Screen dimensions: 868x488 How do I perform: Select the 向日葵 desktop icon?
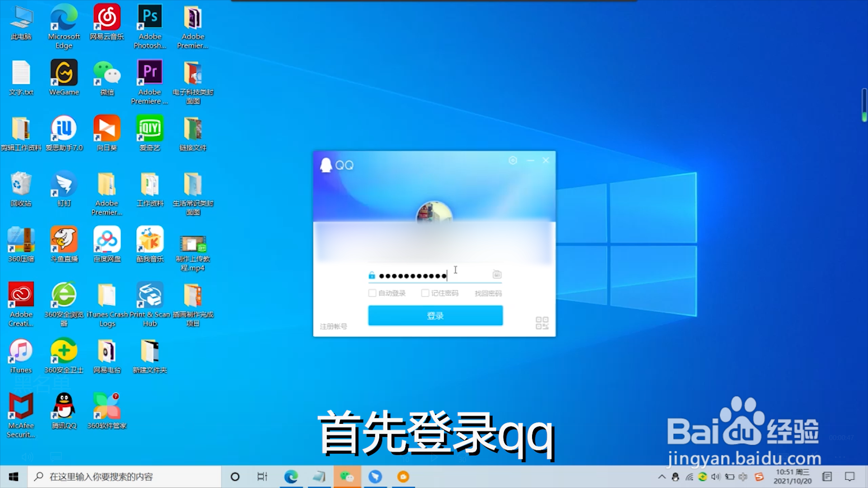click(x=107, y=134)
